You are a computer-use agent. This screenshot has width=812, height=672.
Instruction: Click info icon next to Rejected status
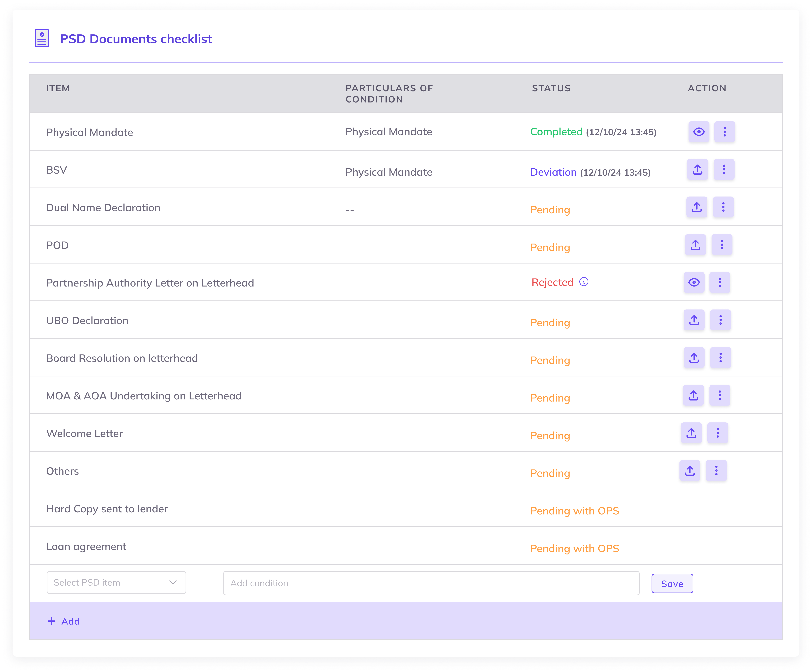click(584, 282)
